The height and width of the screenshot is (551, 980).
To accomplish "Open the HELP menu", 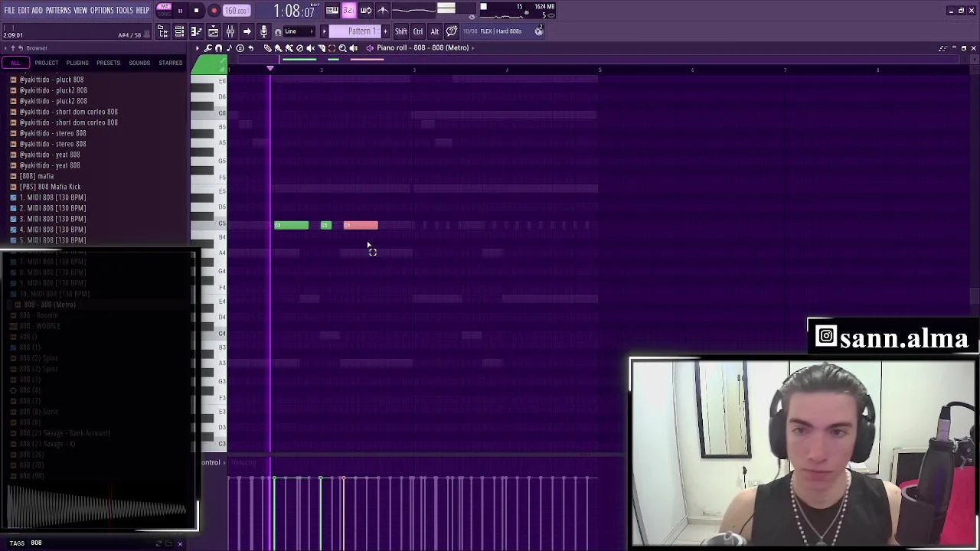I will 143,10.
